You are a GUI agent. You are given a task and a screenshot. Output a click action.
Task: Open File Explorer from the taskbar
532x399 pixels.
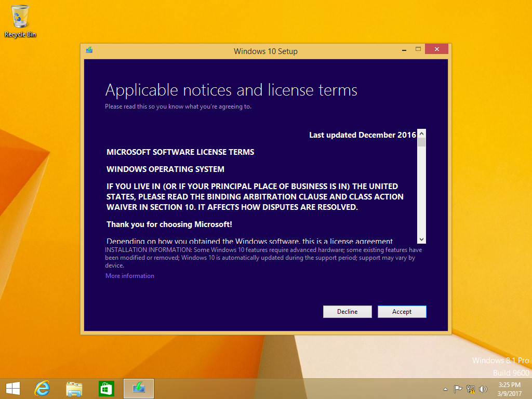[74, 389]
